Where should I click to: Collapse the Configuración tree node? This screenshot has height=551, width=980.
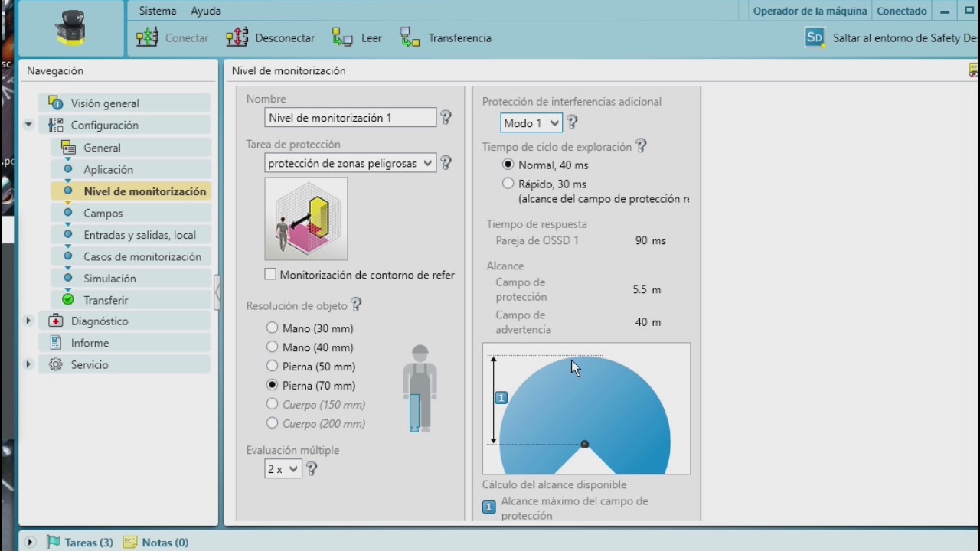(29, 125)
